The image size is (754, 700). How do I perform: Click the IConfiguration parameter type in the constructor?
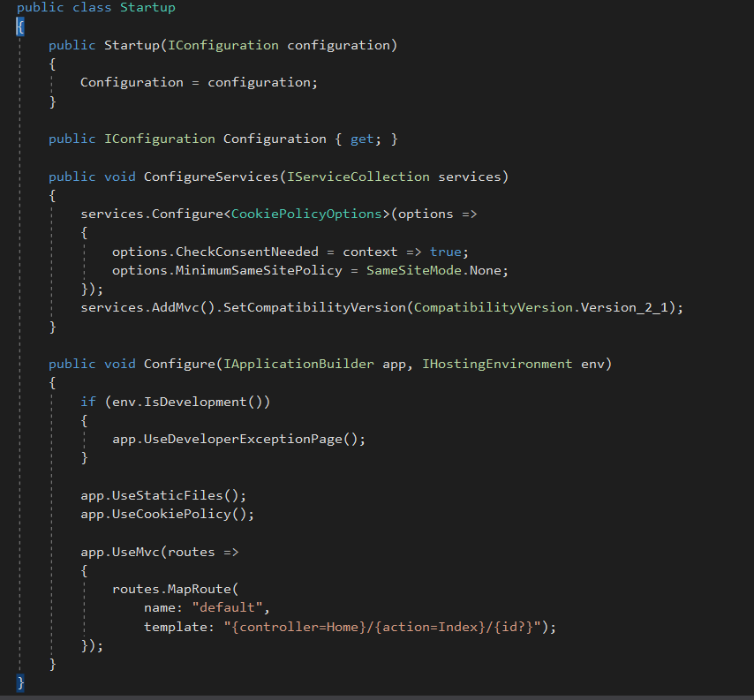(222, 45)
